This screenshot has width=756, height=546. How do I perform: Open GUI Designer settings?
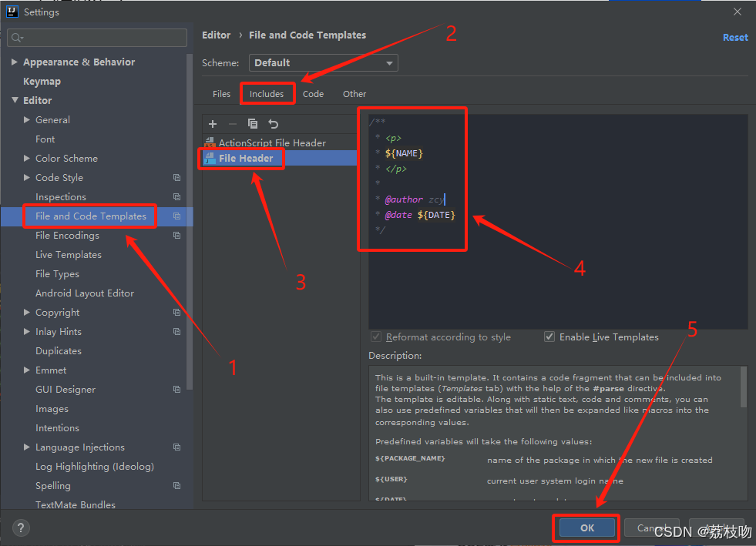[65, 390]
